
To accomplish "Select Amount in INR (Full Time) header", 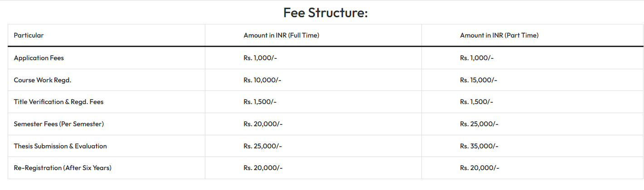I will pos(281,35).
